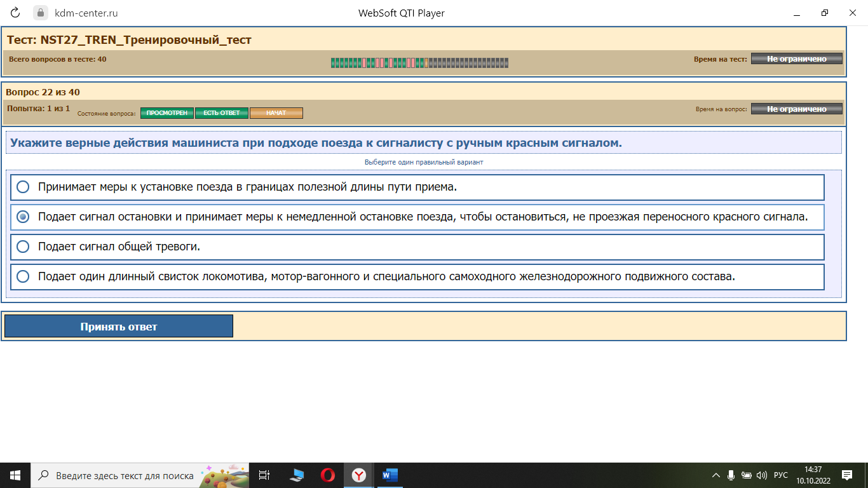Click Не ограничено next to Время на тест
The height and width of the screenshot is (488, 868).
click(x=797, y=58)
